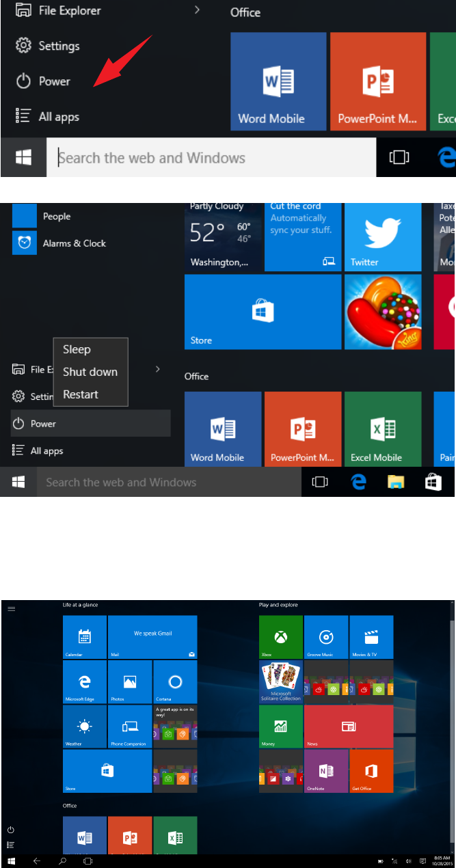Click All apps icon on tablet Start screen edge
456x868 pixels.
11,845
